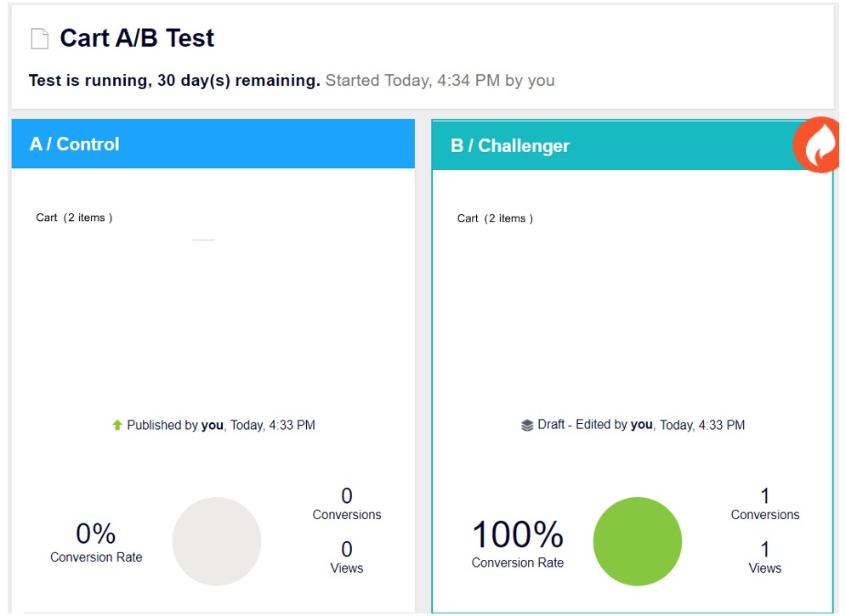Click the "Test is running" status text
This screenshot has width=846, height=616.
[x=174, y=81]
